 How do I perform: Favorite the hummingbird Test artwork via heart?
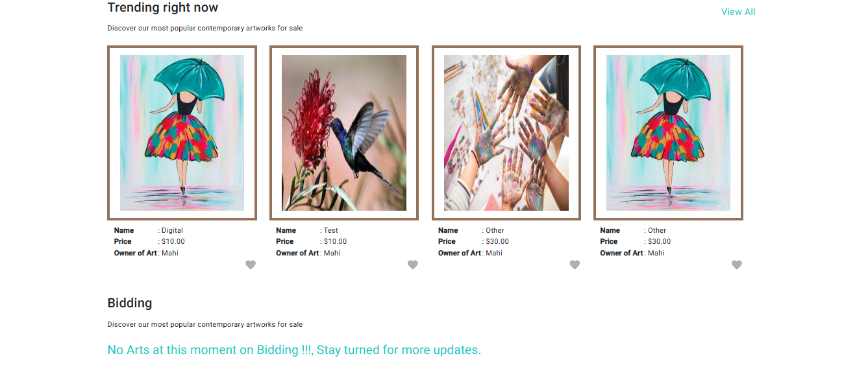point(413,265)
